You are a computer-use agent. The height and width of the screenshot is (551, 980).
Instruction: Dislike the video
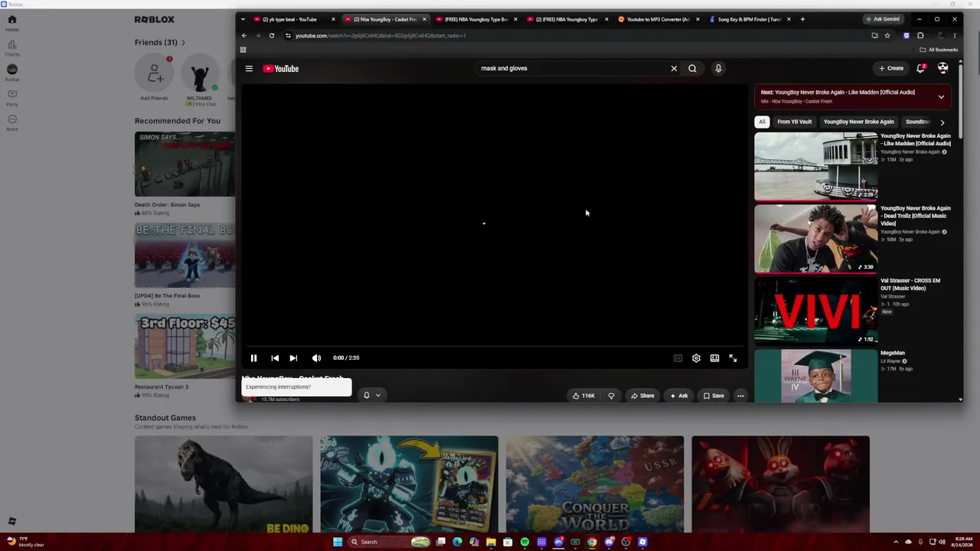pyautogui.click(x=611, y=396)
